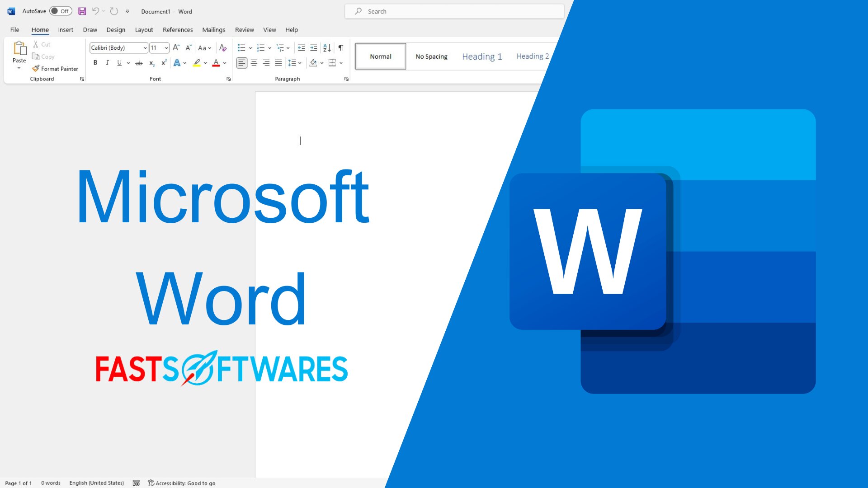
Task: Toggle superscript formatting
Action: click(x=164, y=63)
